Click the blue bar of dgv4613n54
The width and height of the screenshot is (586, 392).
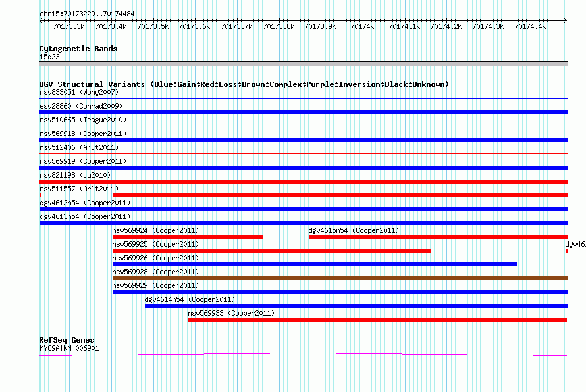point(303,223)
